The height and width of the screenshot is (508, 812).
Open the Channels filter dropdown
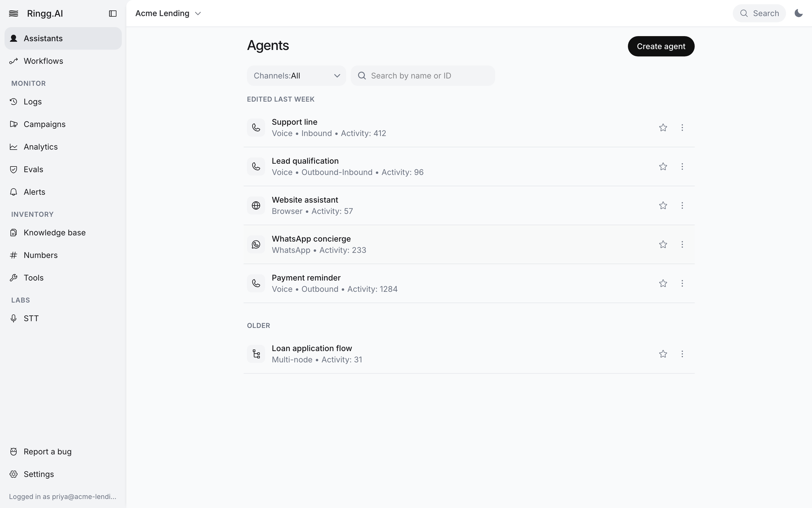click(296, 76)
